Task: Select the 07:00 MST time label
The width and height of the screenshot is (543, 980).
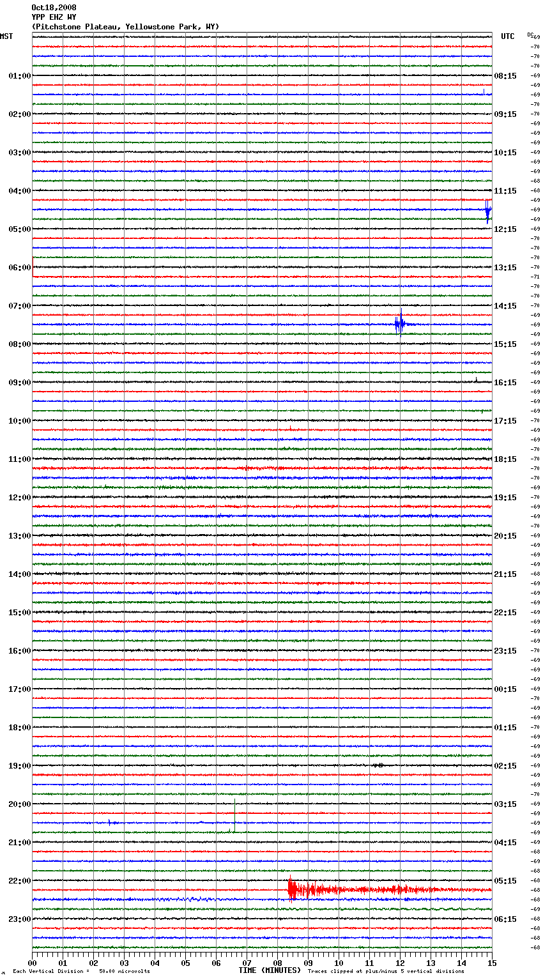Action: pos(20,306)
